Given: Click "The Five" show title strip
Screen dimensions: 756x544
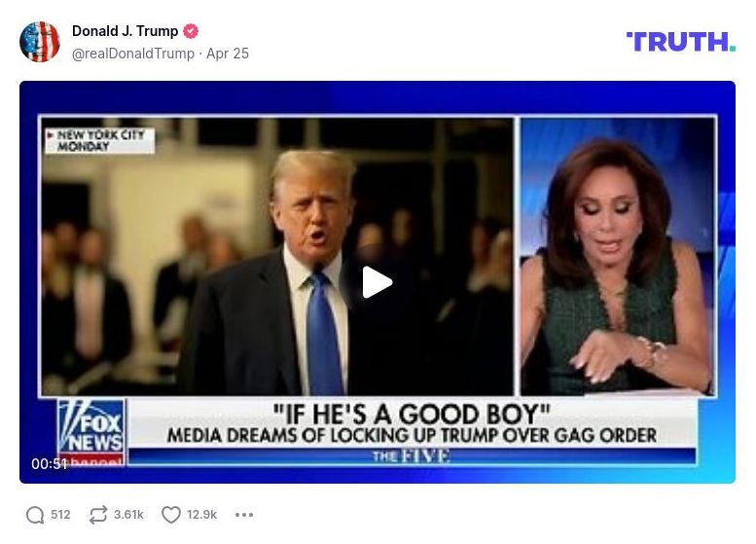Looking at the screenshot, I should pyautogui.click(x=412, y=456).
